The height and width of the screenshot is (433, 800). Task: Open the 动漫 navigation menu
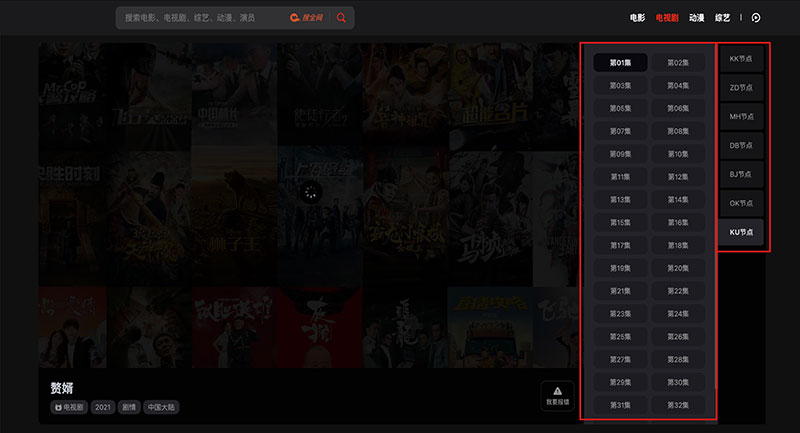[696, 18]
